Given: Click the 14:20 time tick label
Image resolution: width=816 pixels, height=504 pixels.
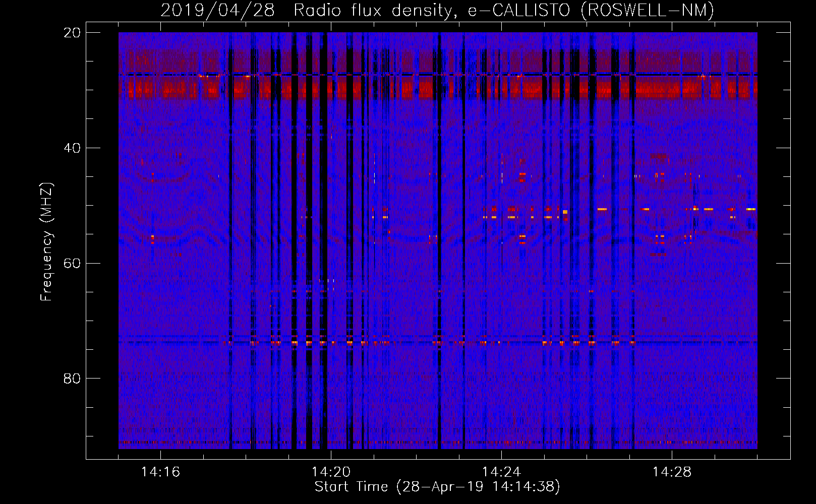Looking at the screenshot, I should click(331, 472).
